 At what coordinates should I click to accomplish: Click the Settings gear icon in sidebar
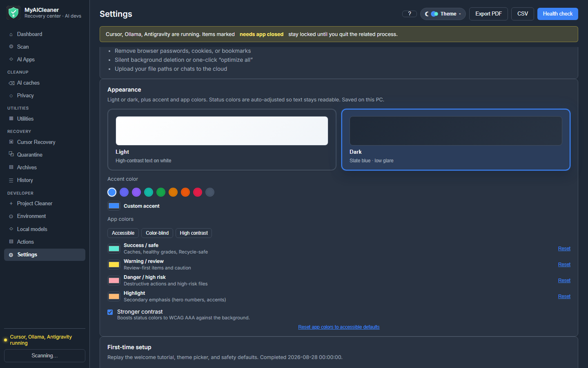[x=11, y=255]
